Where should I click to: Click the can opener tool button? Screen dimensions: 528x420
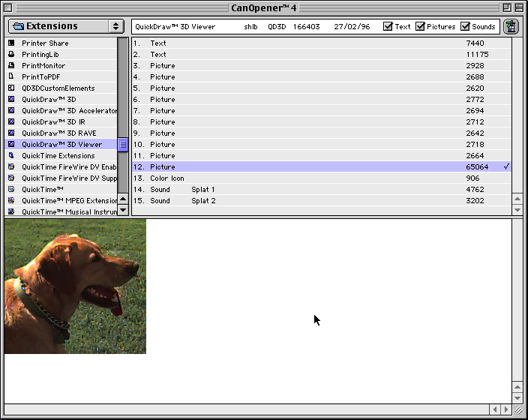(x=511, y=26)
